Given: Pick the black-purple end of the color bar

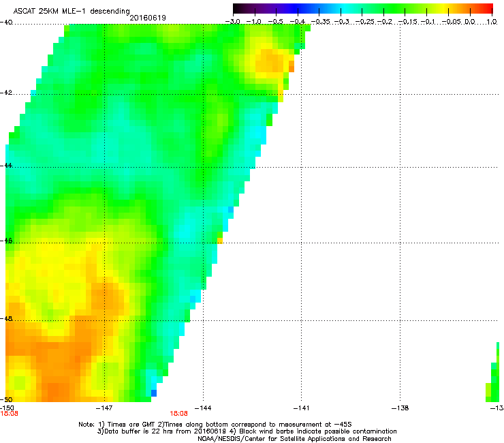Looking at the screenshot, I should pos(240,8).
